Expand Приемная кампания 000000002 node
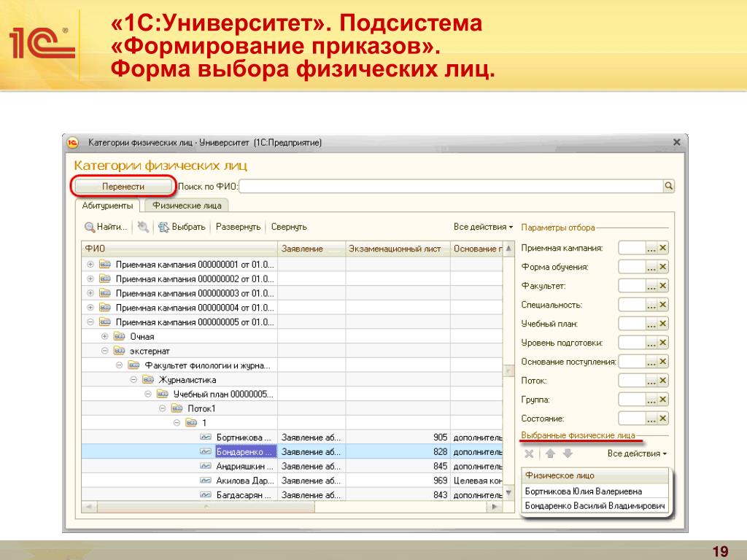Viewport: 747px width, 560px height. coord(90,279)
